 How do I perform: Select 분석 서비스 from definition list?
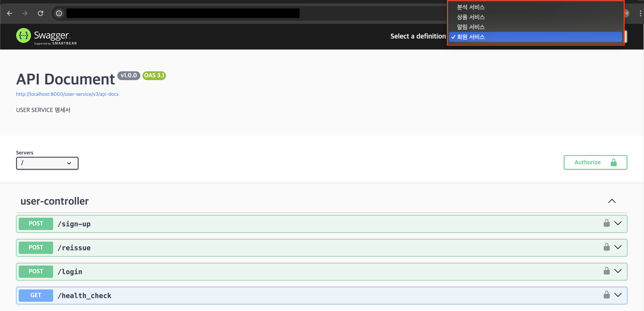click(471, 7)
